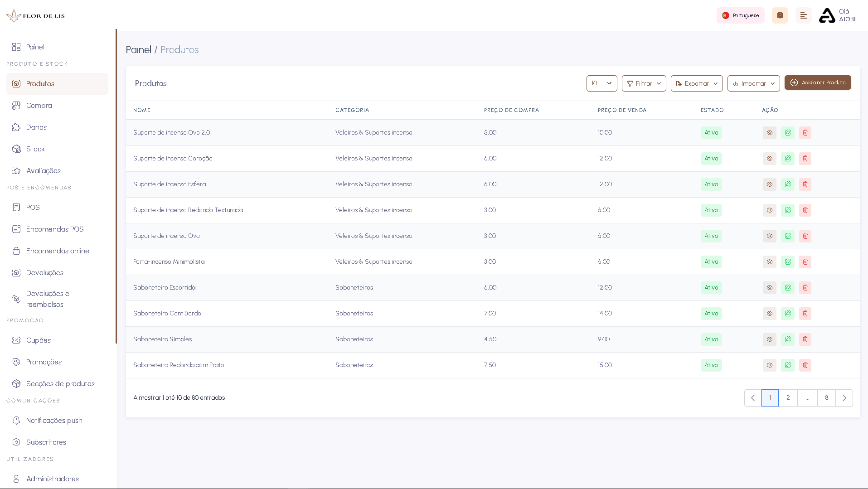Open the Danos page
Screen dimensions: 868x489
click(36, 127)
